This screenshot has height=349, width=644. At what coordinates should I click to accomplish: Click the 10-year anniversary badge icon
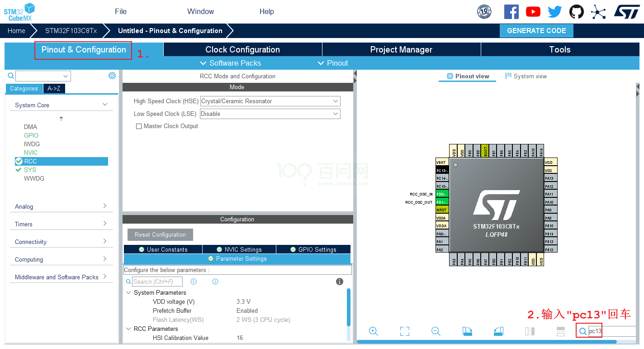484,12
